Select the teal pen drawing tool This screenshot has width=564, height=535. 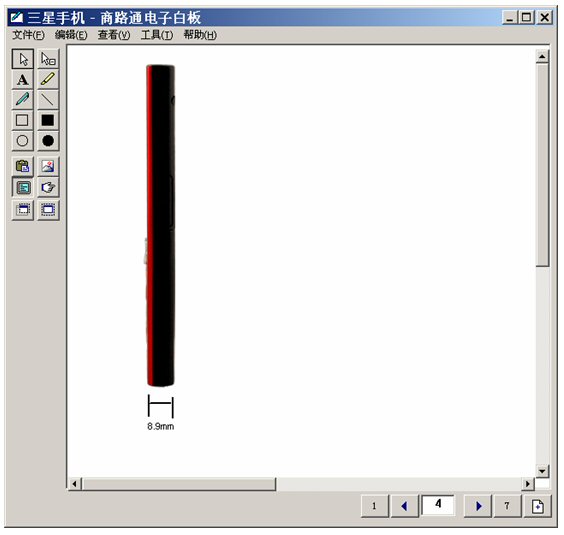(x=23, y=100)
